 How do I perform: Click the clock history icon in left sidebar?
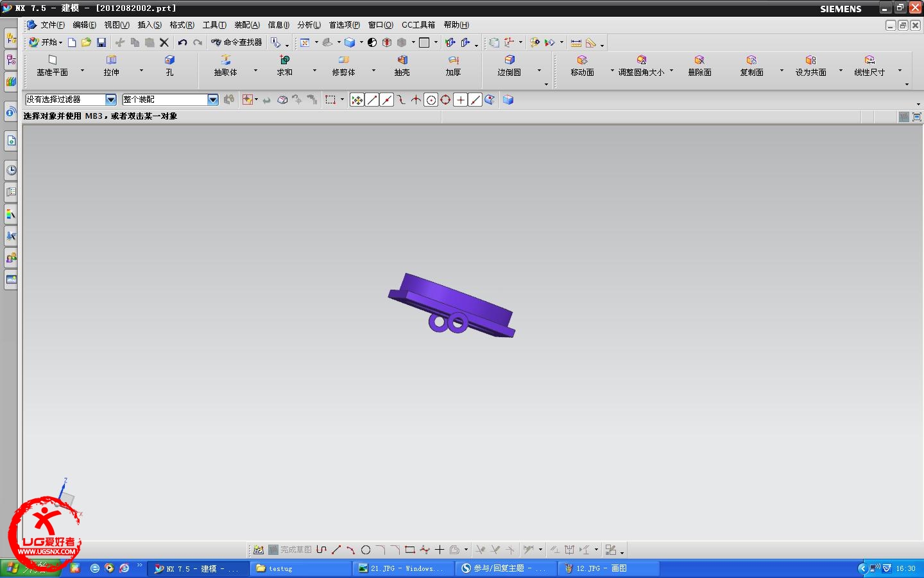[x=11, y=170]
